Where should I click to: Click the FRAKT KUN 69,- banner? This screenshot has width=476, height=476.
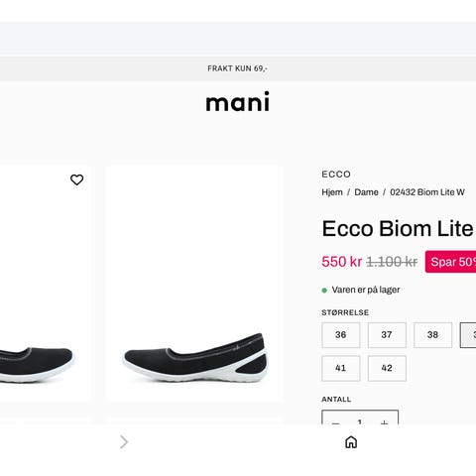(238, 68)
